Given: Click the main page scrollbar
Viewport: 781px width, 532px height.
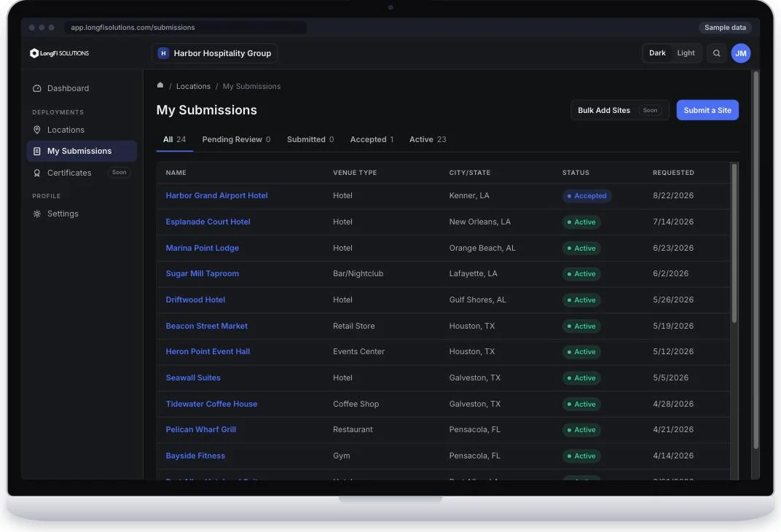Looking at the screenshot, I should coord(756,260).
